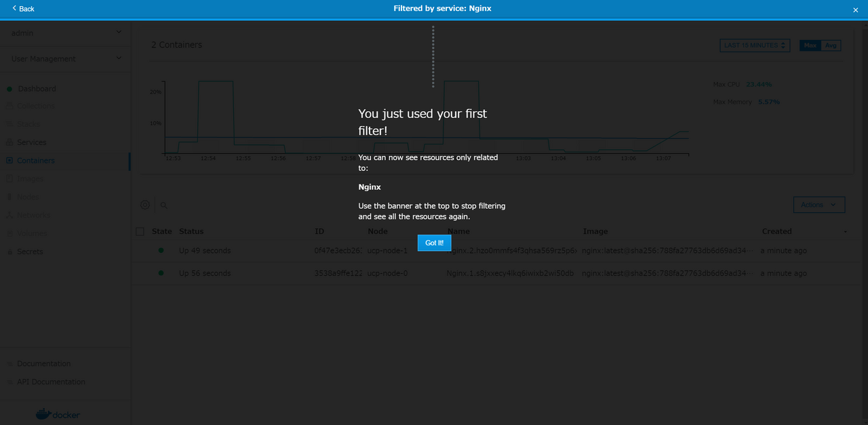Viewport: 868px width, 425px height.
Task: Open the Containers sidebar item
Action: point(36,161)
